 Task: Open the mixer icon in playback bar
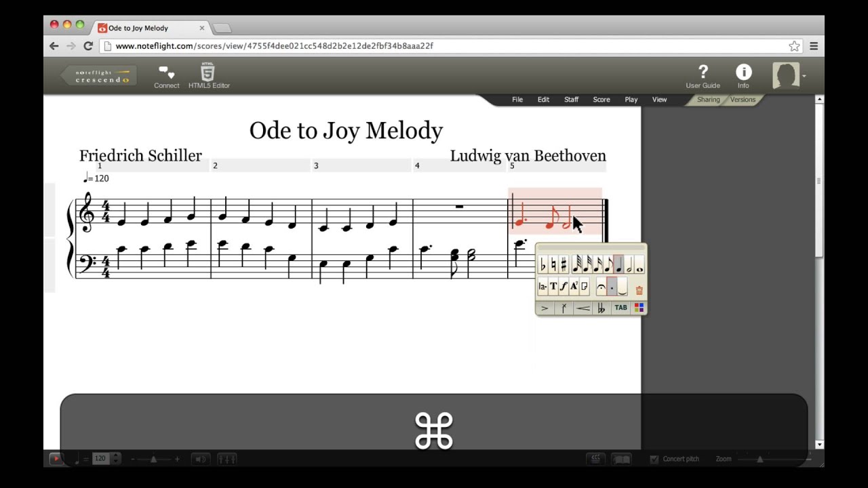(227, 459)
